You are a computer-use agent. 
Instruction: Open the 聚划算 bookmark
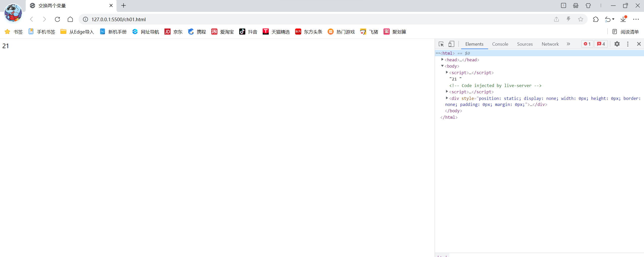(395, 32)
